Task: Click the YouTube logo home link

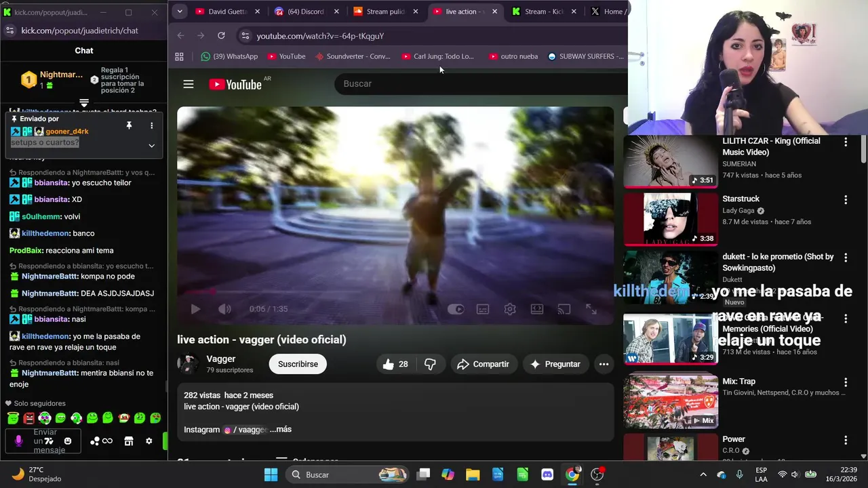Action: (235, 84)
